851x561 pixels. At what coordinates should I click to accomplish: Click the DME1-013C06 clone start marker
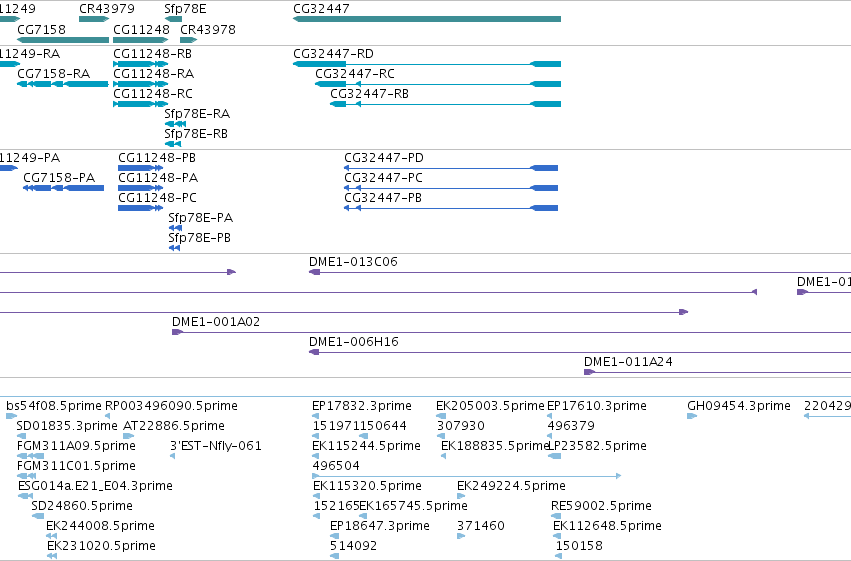314,272
